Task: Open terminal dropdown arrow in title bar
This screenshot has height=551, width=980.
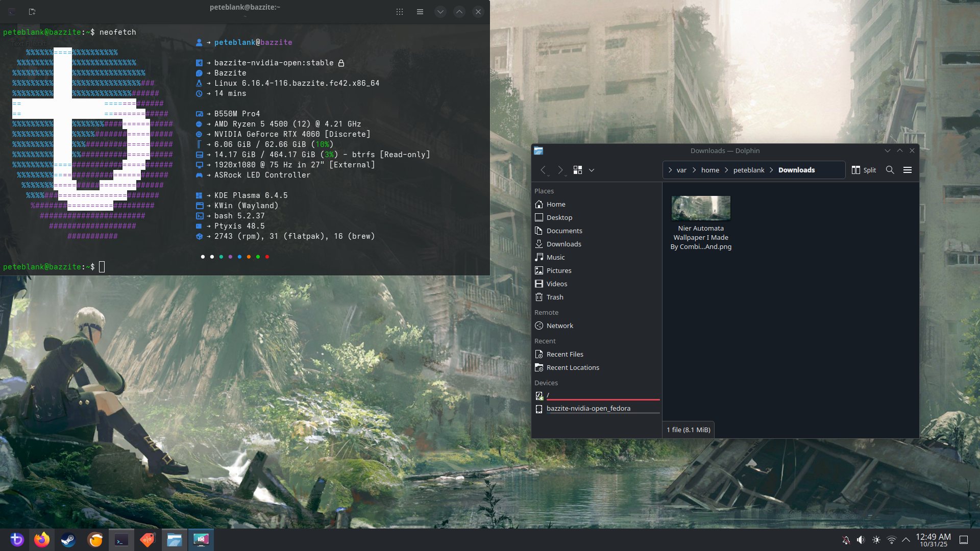Action: 440,11
